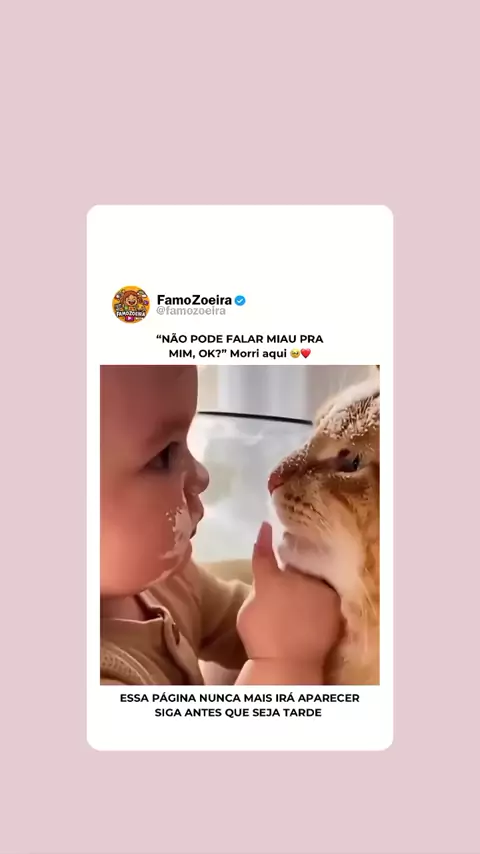Click the blue verified badge
Viewport: 480px width, 854px height.
240,300
